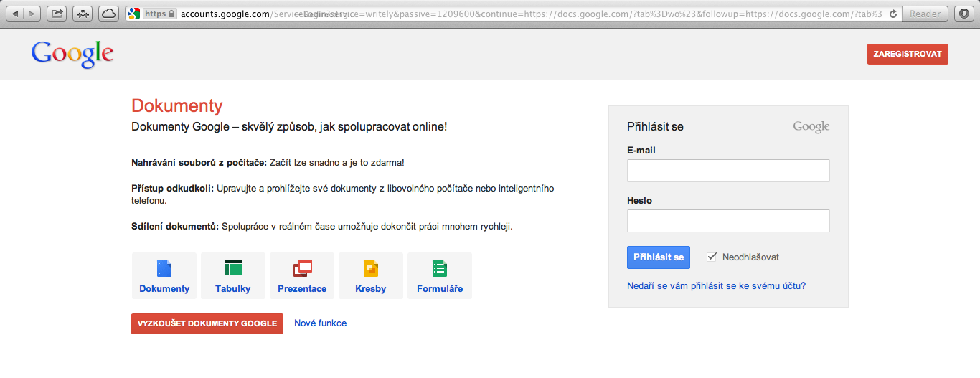Click the colorful Google logo
The width and height of the screenshot is (980, 378).
tap(72, 55)
